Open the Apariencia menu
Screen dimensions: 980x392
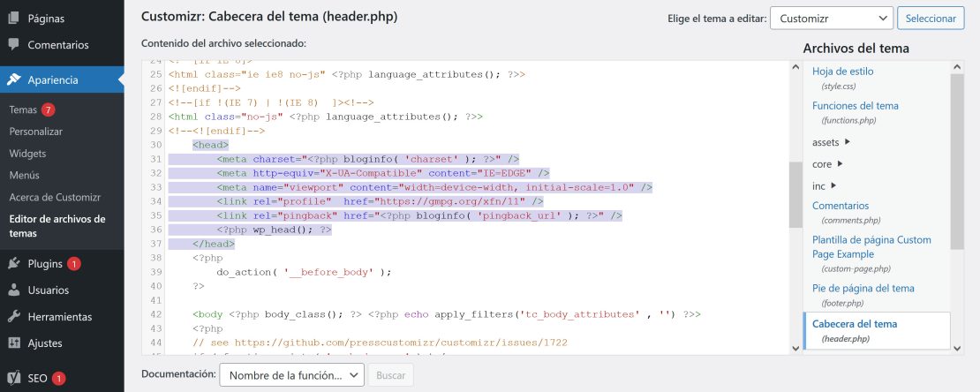tap(62, 80)
